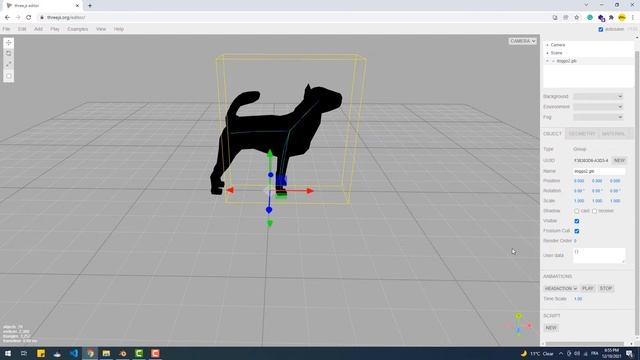Toggle the autosave checkbox

point(600,29)
